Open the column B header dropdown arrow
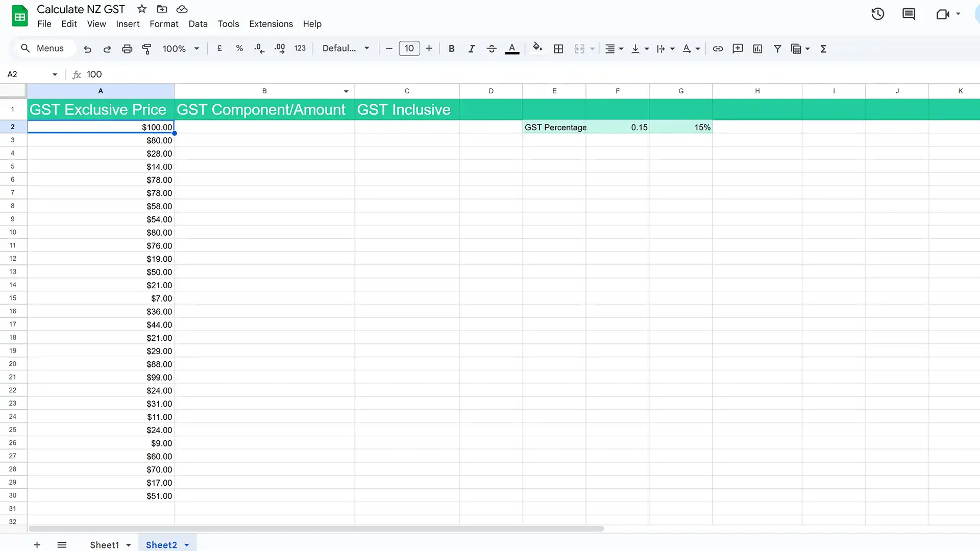This screenshot has height=551, width=980. tap(346, 91)
